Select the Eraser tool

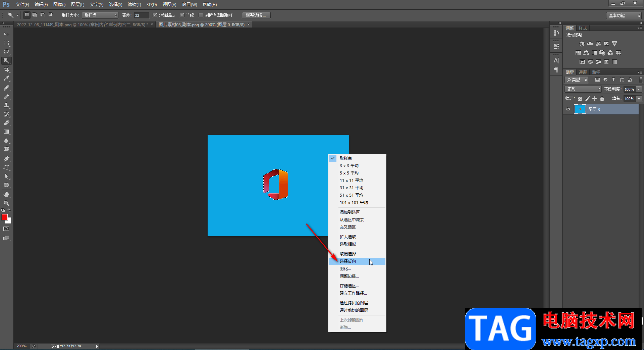pos(6,123)
